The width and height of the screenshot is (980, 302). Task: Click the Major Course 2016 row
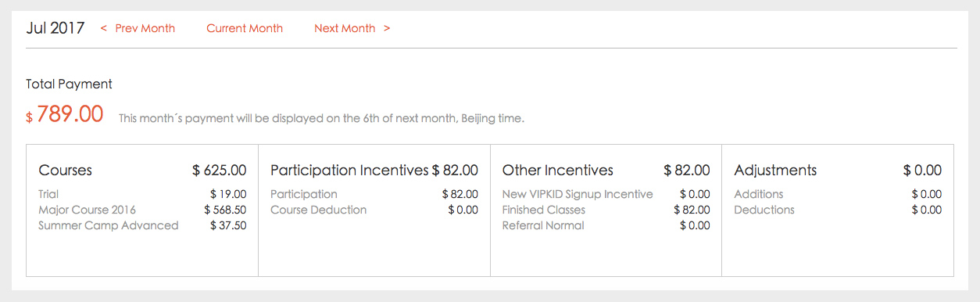142,210
